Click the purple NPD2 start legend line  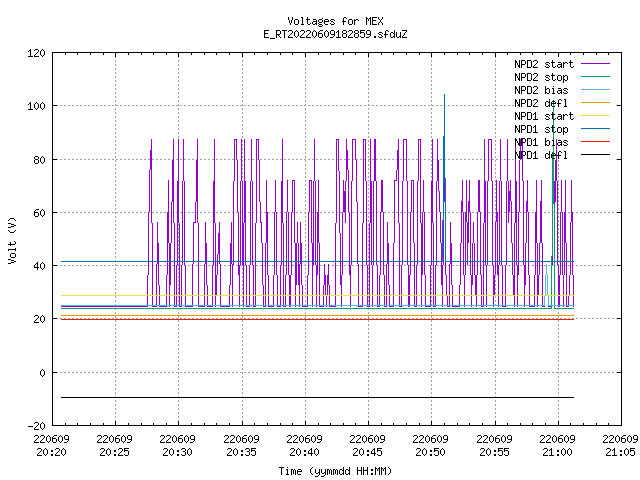595,64
